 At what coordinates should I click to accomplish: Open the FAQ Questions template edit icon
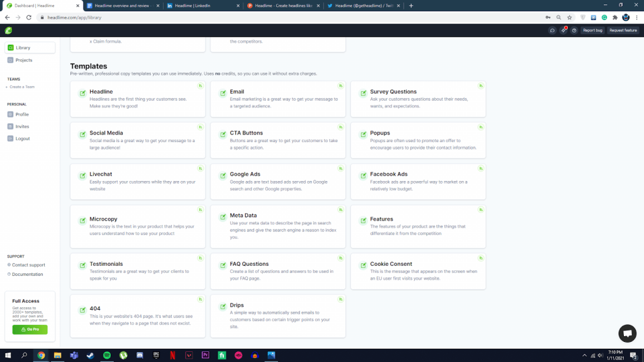pos(223,265)
